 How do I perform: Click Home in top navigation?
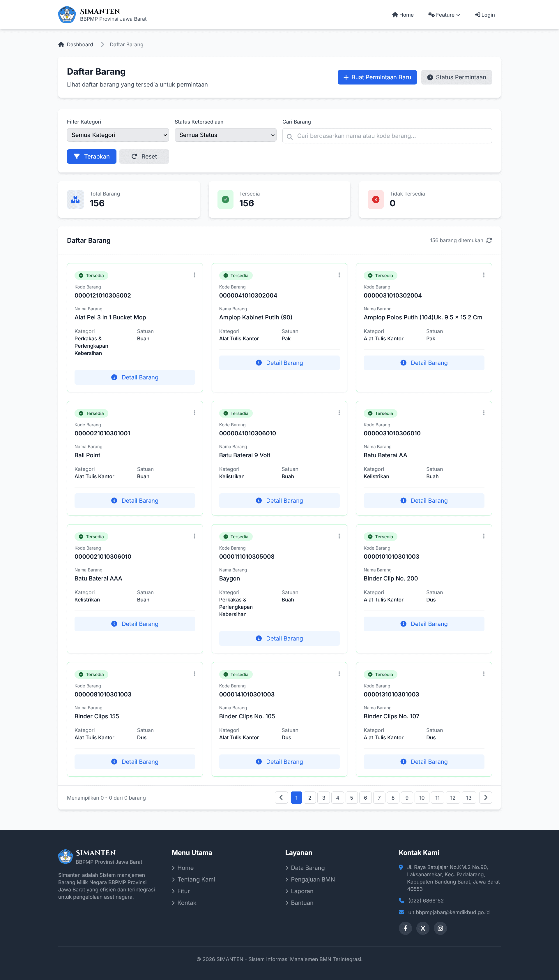(403, 15)
